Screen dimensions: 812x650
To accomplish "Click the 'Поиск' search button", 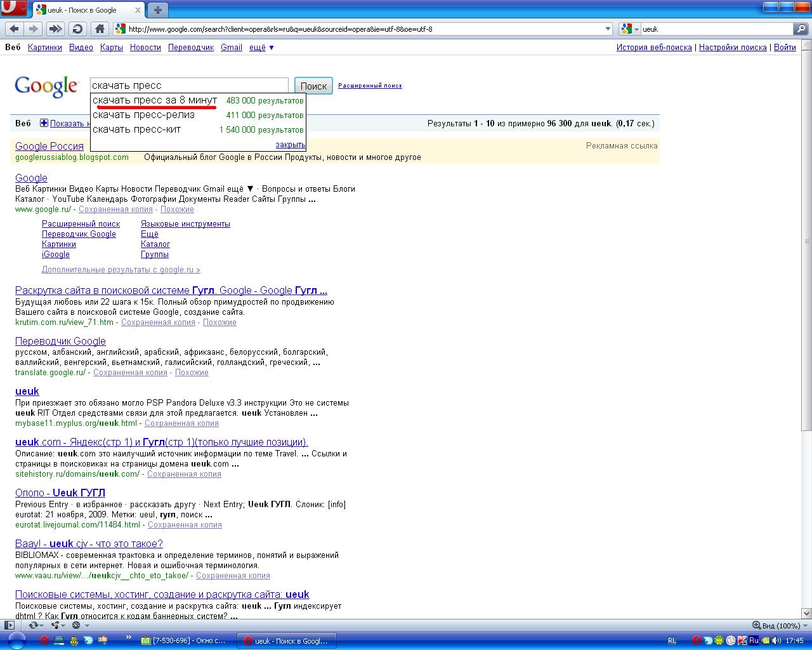I will point(313,86).
